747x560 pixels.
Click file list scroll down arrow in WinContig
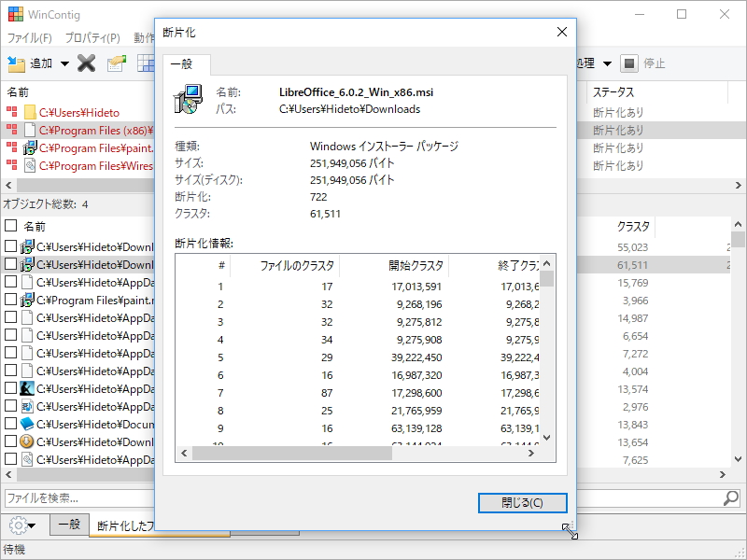pyautogui.click(x=738, y=459)
